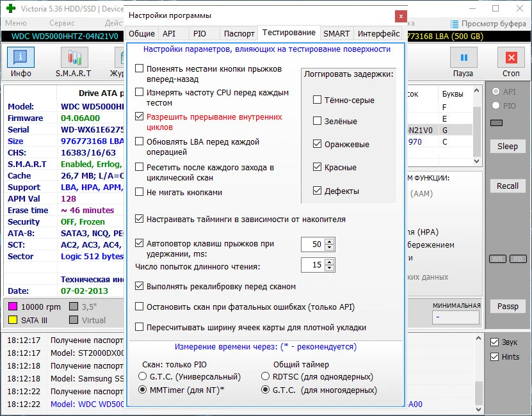Image resolution: width=532 pixels, height=416 pixels.
Task: Toggle Автоповтор клавиш прыжков checkbox
Action: click(x=139, y=243)
